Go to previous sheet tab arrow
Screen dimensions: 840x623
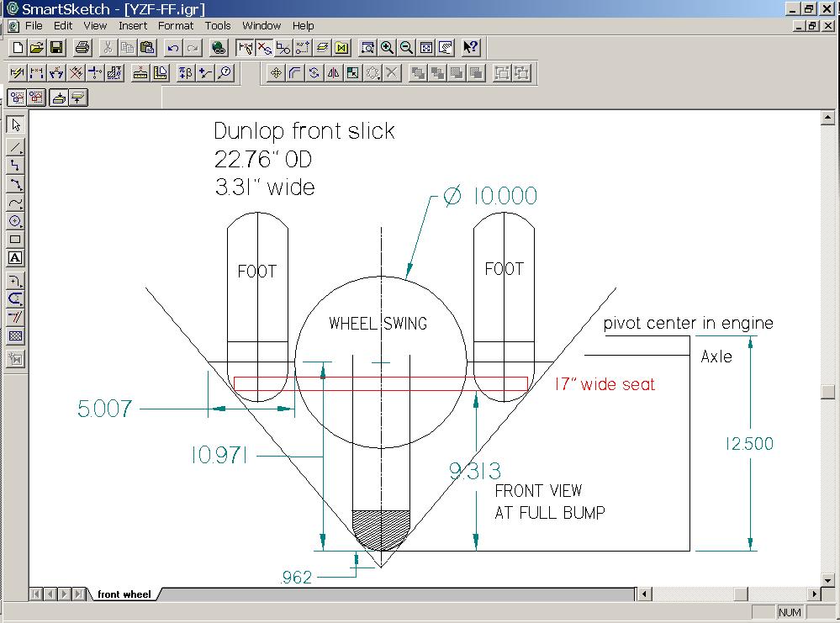[50, 594]
